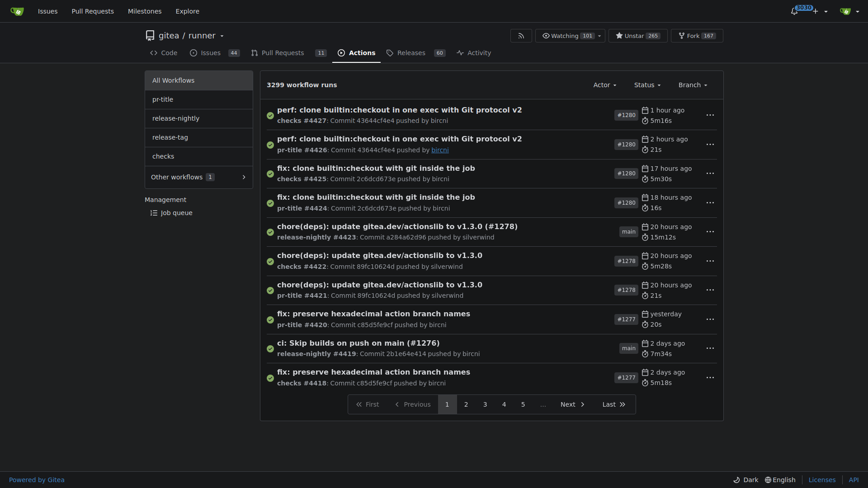Image resolution: width=868 pixels, height=488 pixels.
Task: Filter by release-nightly workflow
Action: tap(199, 118)
